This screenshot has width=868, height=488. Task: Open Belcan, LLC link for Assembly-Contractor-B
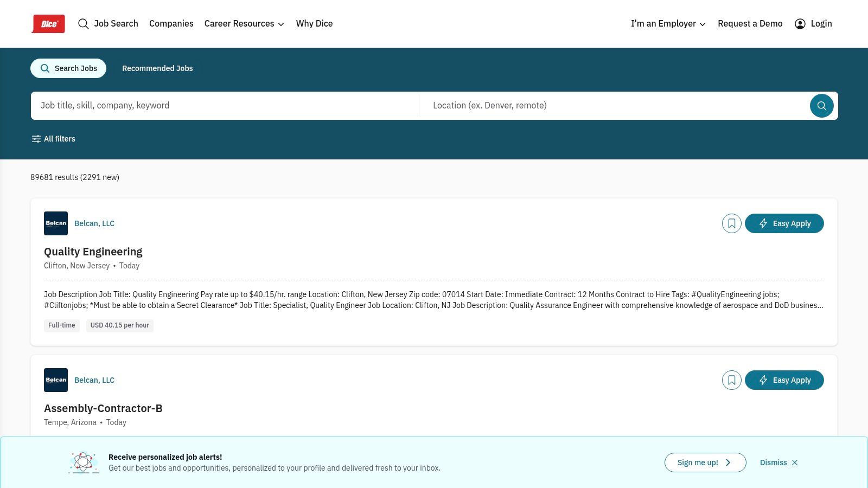coord(94,380)
